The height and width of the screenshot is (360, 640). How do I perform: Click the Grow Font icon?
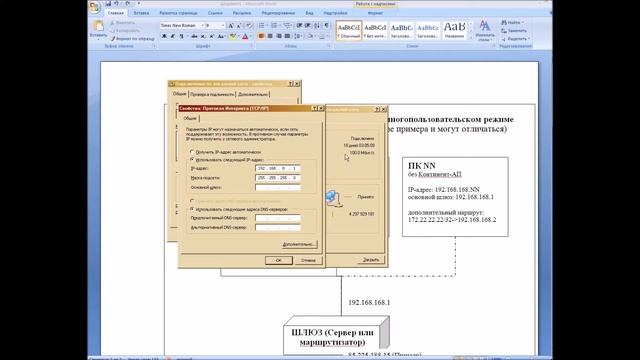click(x=231, y=26)
